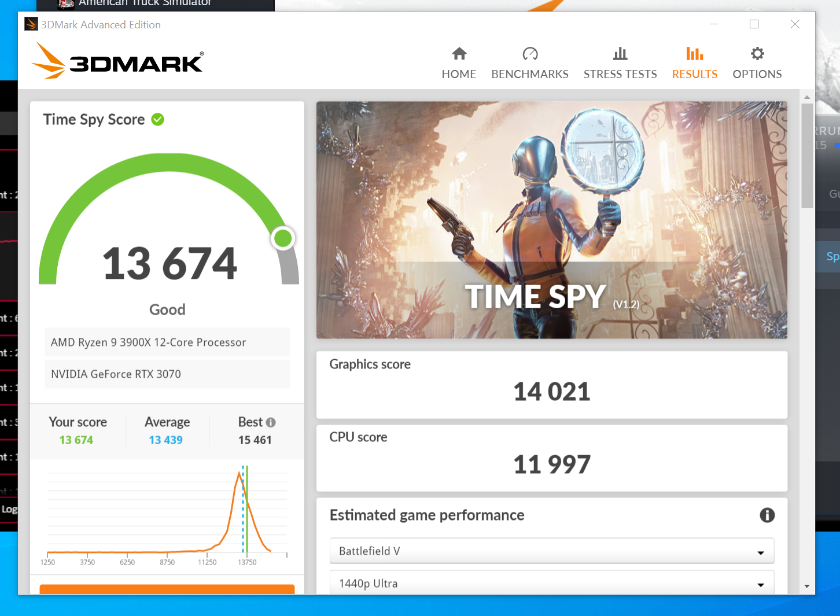Open the 1440p Ultra resolution dropdown
Image resolution: width=840 pixels, height=616 pixels.
[552, 582]
